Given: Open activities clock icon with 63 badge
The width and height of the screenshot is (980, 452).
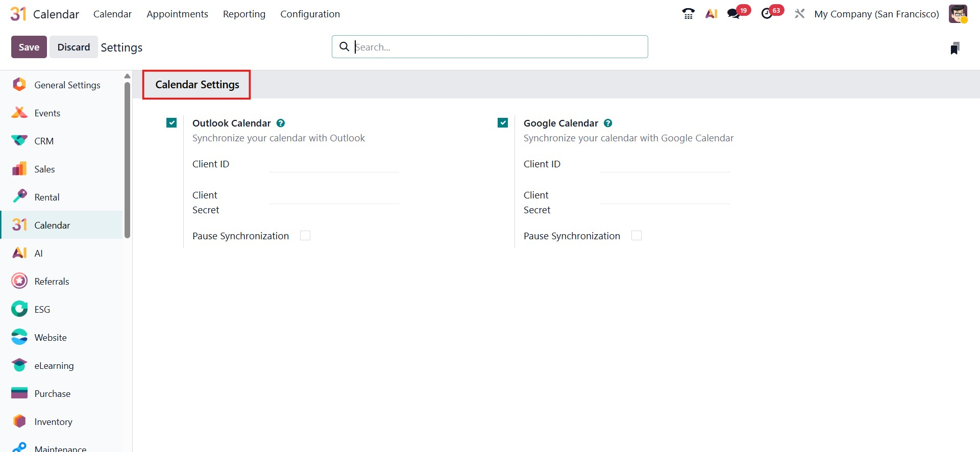Looking at the screenshot, I should (767, 14).
